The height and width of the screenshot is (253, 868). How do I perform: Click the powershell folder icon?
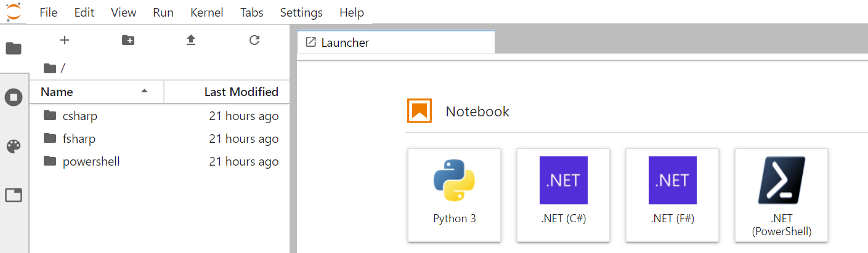click(x=50, y=161)
